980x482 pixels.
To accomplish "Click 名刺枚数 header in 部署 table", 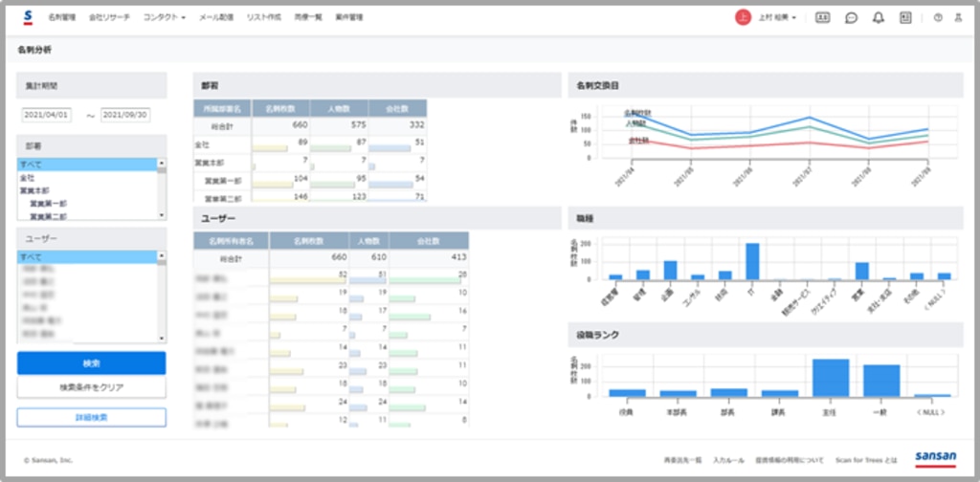I will 280,108.
